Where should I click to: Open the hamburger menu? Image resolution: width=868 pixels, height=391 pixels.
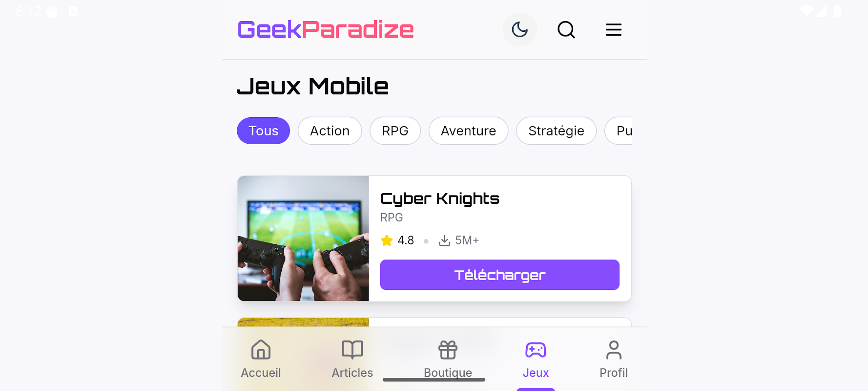614,30
